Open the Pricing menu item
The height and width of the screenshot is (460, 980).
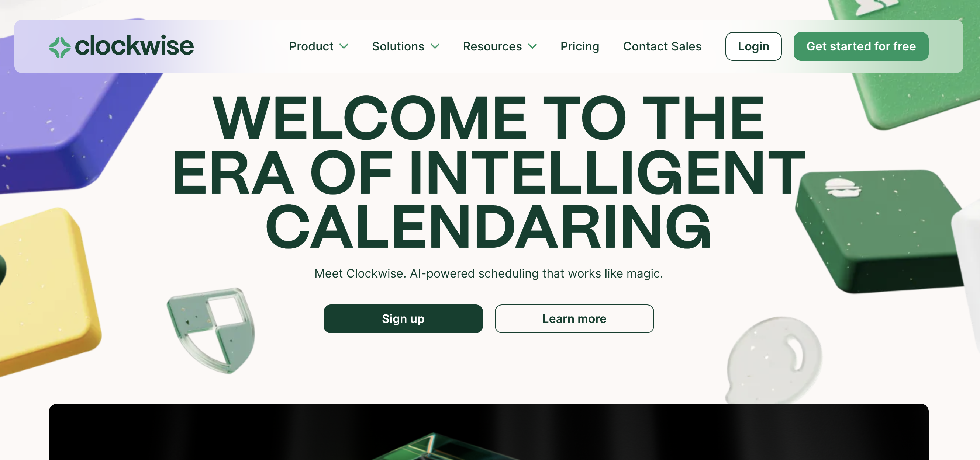579,46
